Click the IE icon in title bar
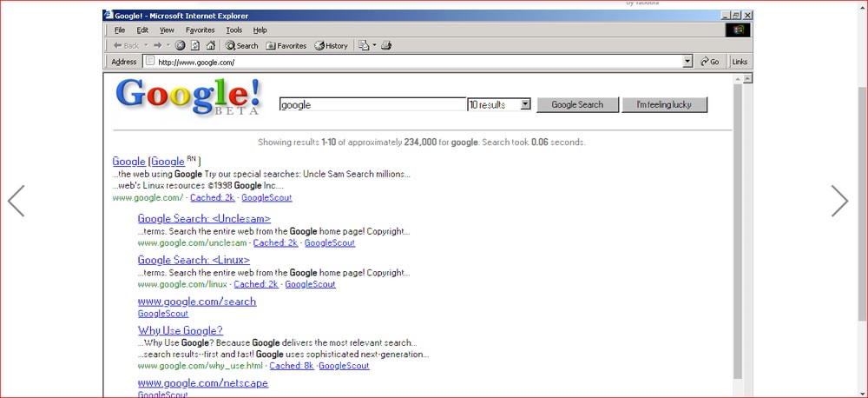 (108, 16)
